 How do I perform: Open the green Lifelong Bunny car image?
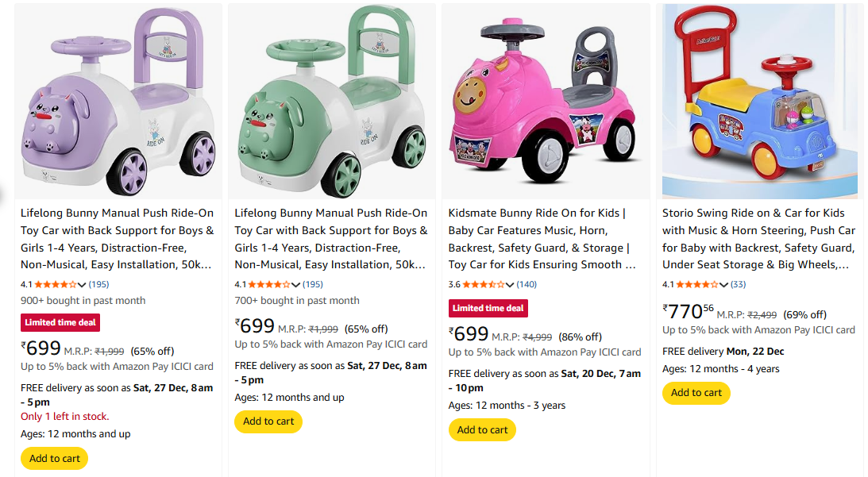click(332, 102)
